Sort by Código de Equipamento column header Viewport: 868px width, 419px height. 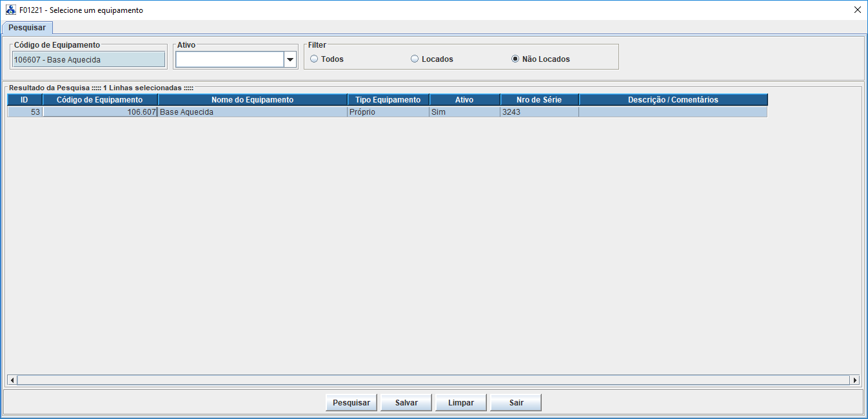tap(100, 100)
